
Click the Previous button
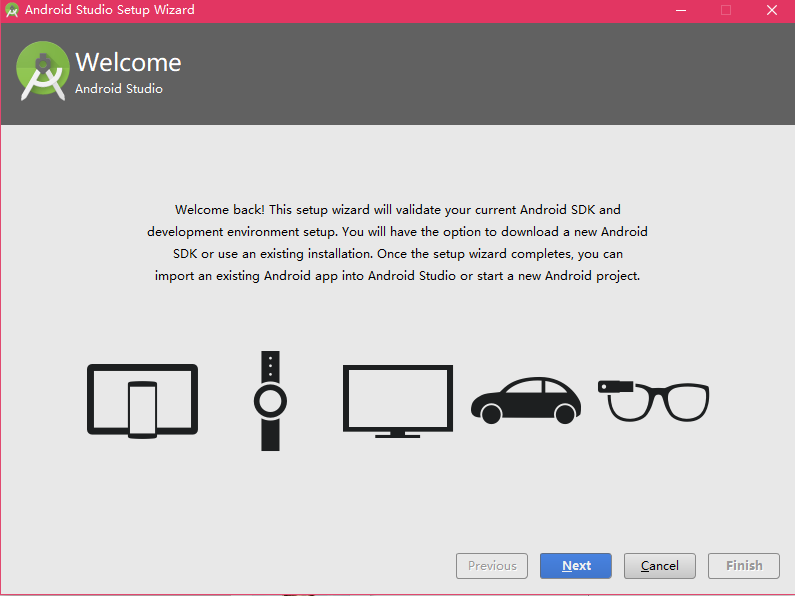492,566
